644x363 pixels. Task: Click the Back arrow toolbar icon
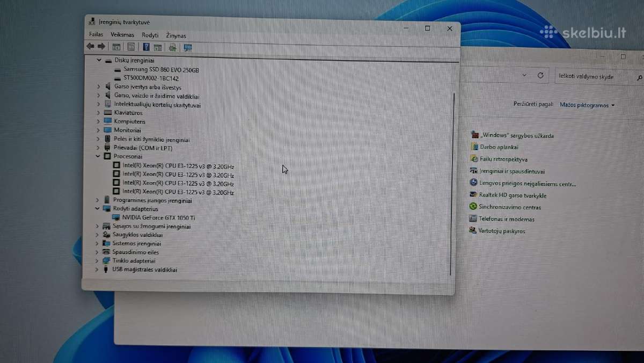(x=90, y=47)
